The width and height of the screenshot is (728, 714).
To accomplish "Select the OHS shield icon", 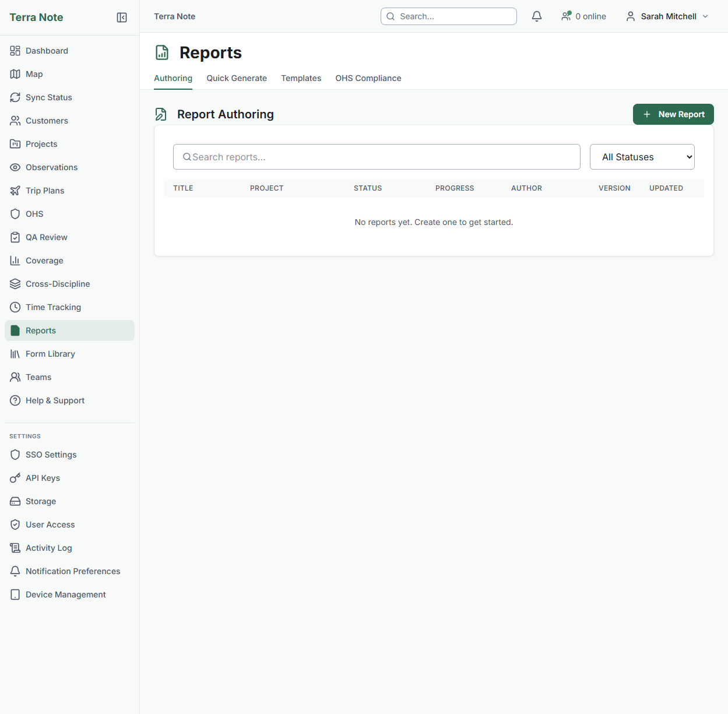I will coord(15,214).
